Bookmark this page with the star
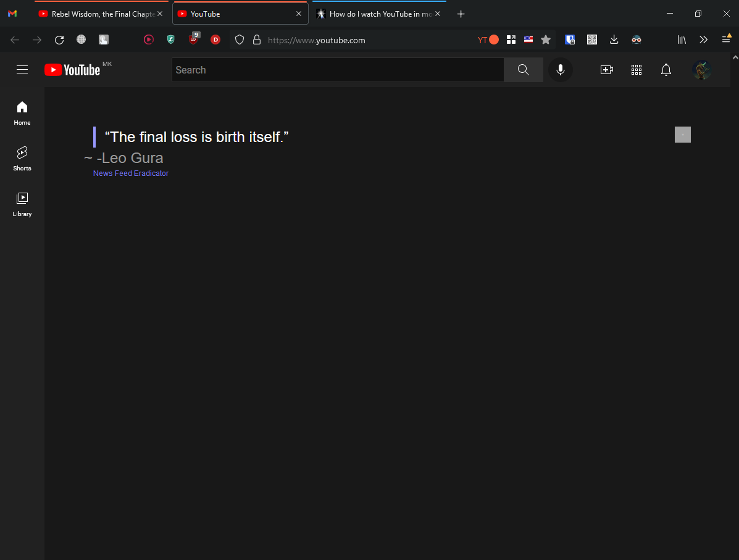Viewport: 739px width, 560px height. click(x=546, y=40)
